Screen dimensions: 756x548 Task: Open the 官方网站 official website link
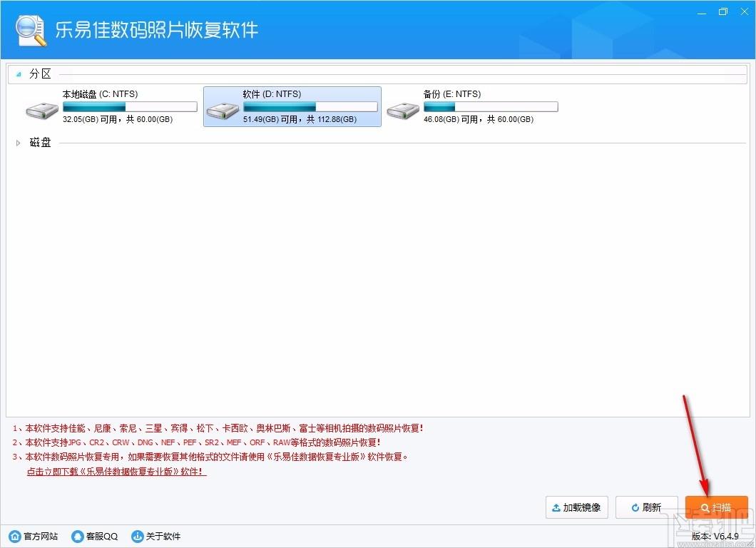[34, 536]
